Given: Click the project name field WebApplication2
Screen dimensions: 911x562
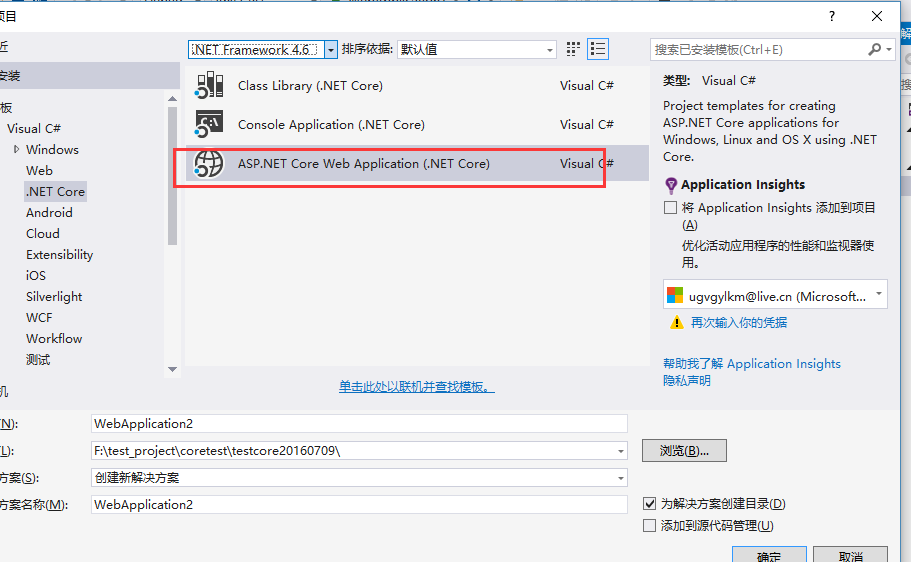Looking at the screenshot, I should pyautogui.click(x=358, y=423).
